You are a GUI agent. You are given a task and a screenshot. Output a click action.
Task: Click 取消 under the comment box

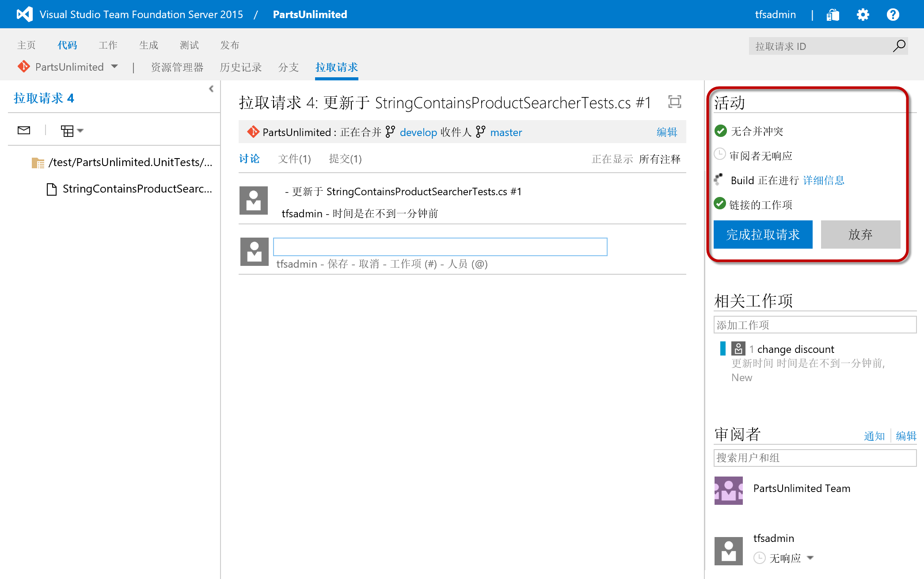coord(369,264)
